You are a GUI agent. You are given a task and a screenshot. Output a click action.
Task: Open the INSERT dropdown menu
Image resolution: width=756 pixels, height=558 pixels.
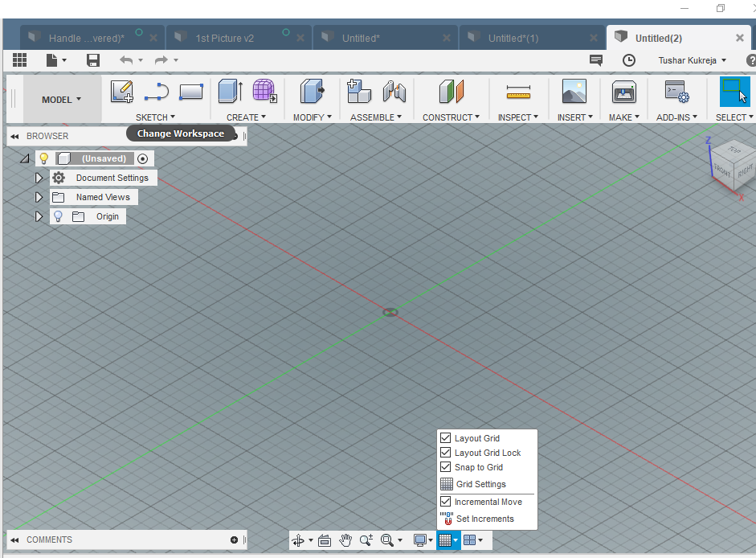[x=574, y=117]
